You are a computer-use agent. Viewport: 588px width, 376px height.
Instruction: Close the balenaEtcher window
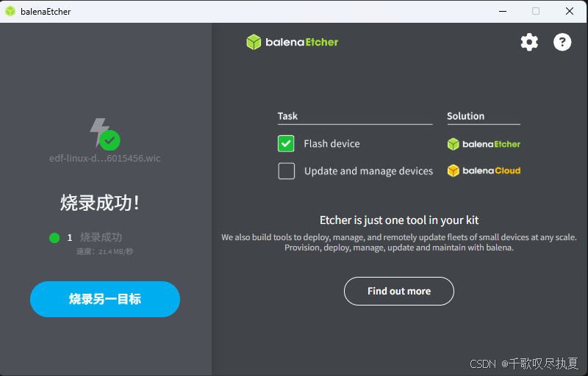[569, 11]
